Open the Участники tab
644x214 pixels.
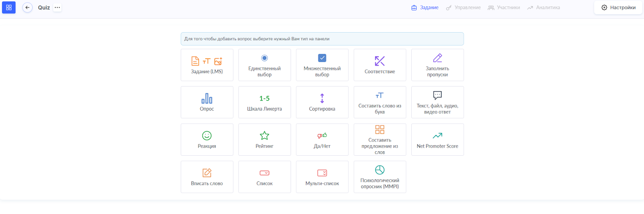pyautogui.click(x=504, y=8)
